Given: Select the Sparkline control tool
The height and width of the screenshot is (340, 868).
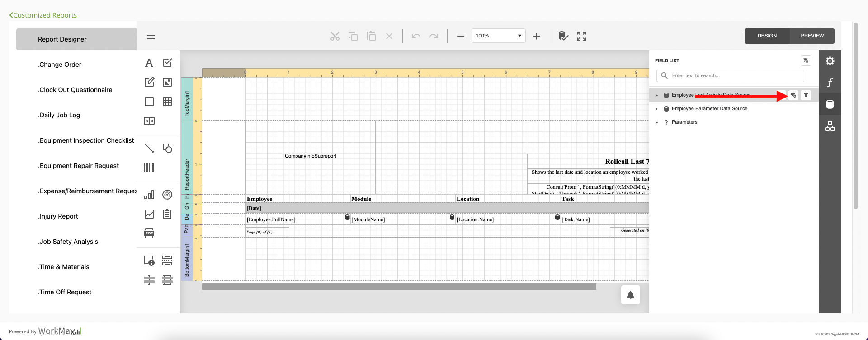Looking at the screenshot, I should point(149,214).
